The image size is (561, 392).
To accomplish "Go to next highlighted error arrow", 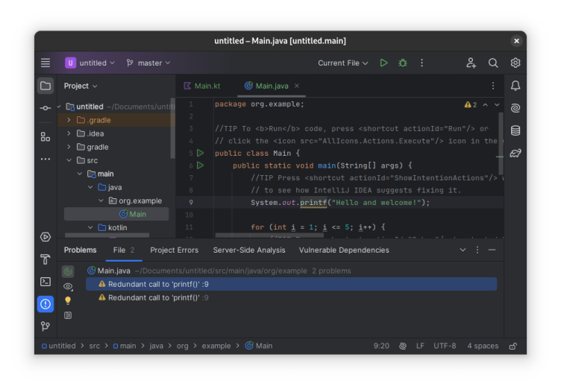I will click(497, 104).
